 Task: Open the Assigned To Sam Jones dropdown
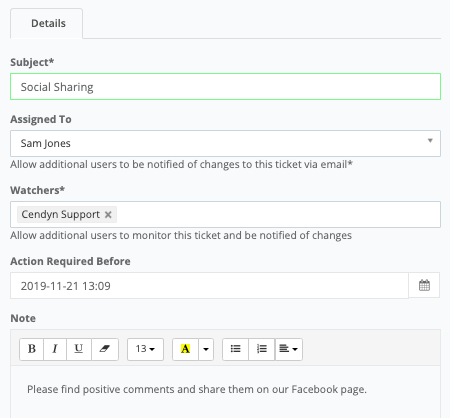point(225,143)
